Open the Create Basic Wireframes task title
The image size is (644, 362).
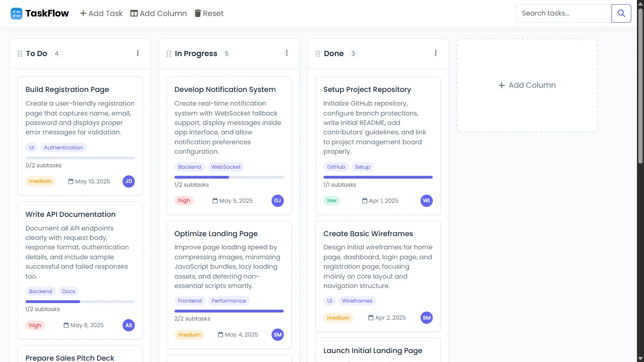click(368, 234)
